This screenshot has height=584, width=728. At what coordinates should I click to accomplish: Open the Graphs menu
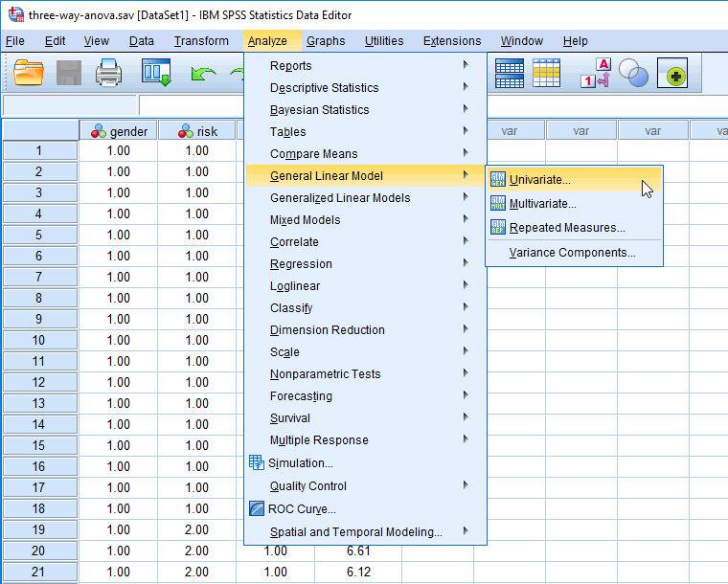coord(326,41)
